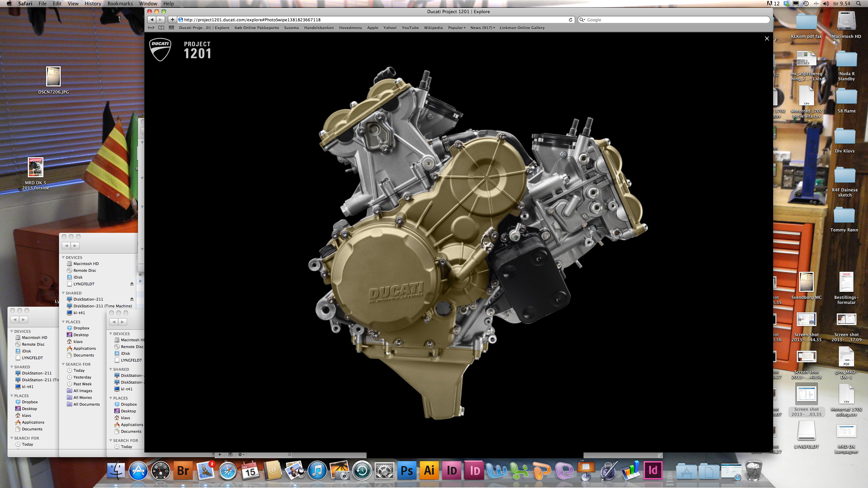Open iCal calendar showing 15 in the Dock
868x488 pixels.
pyautogui.click(x=250, y=470)
